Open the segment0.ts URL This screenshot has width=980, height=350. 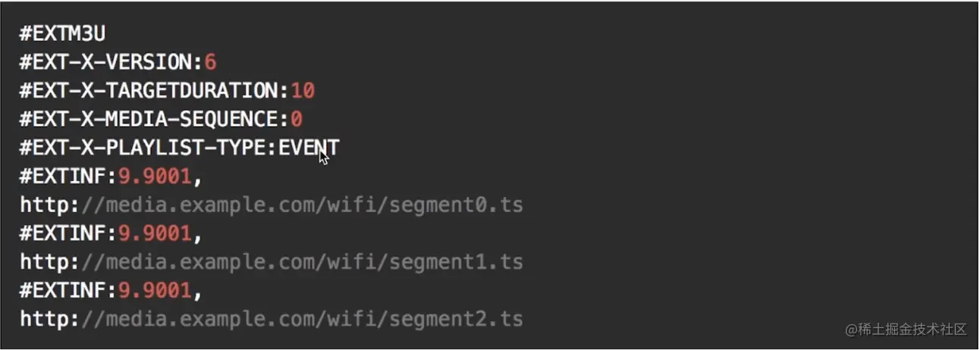coord(272,205)
